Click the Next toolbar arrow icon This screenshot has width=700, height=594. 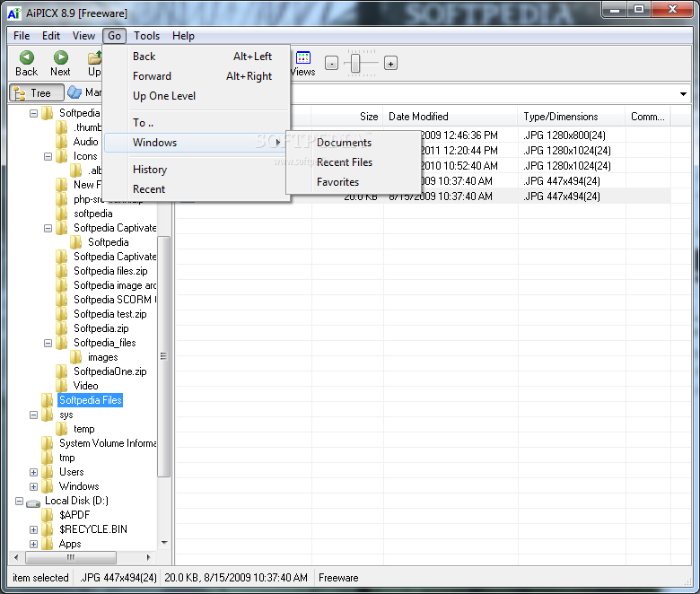click(x=61, y=57)
